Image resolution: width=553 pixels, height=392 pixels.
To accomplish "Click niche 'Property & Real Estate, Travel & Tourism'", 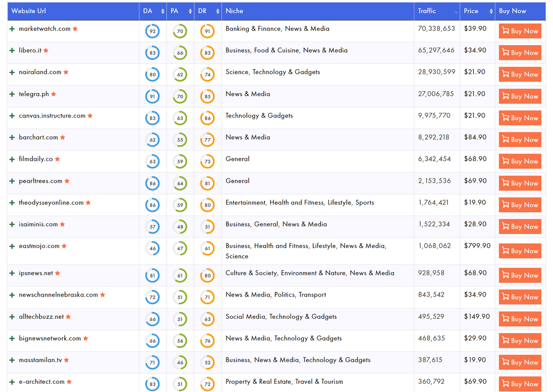I will coord(284,382).
